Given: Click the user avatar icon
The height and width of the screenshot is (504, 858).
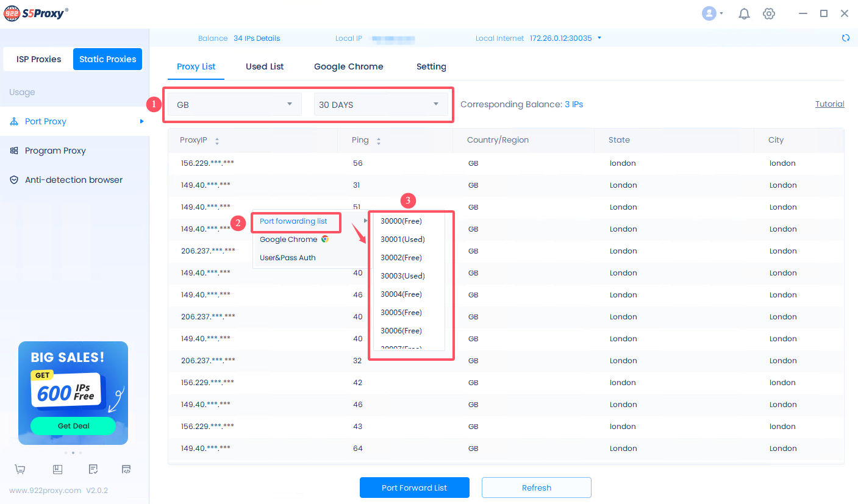Looking at the screenshot, I should (709, 13).
